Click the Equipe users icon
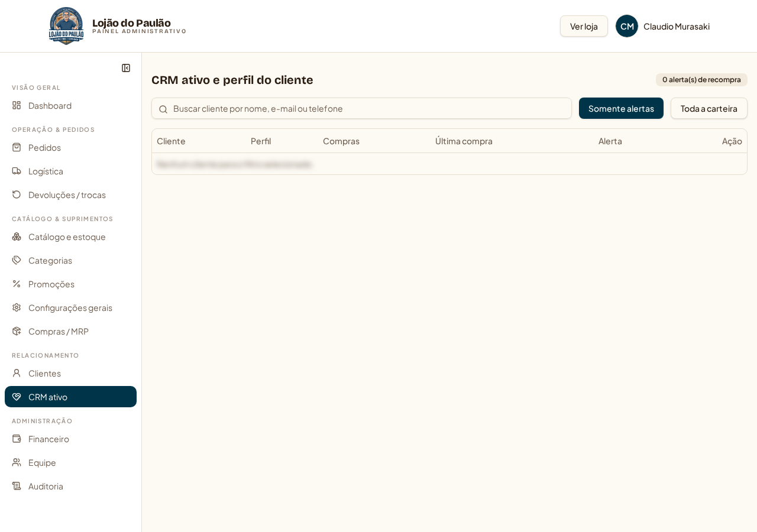 click(x=17, y=462)
